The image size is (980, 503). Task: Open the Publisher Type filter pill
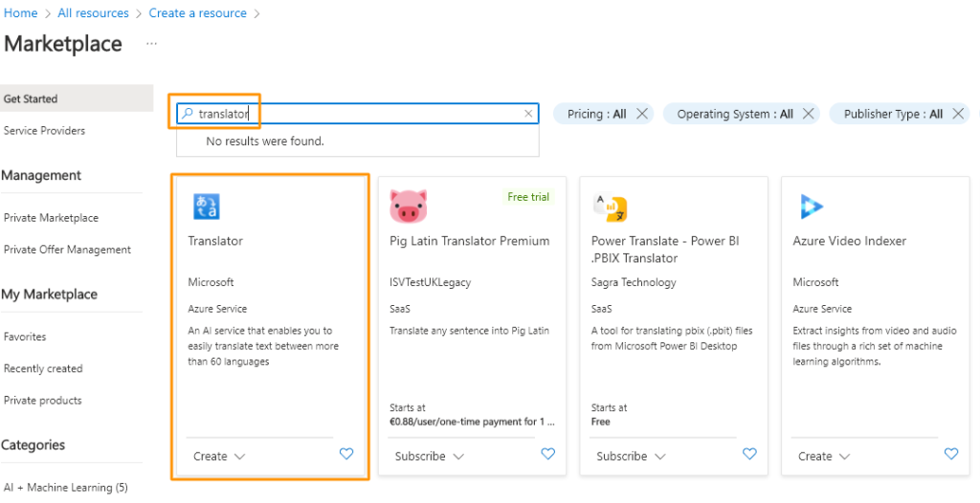(x=892, y=114)
